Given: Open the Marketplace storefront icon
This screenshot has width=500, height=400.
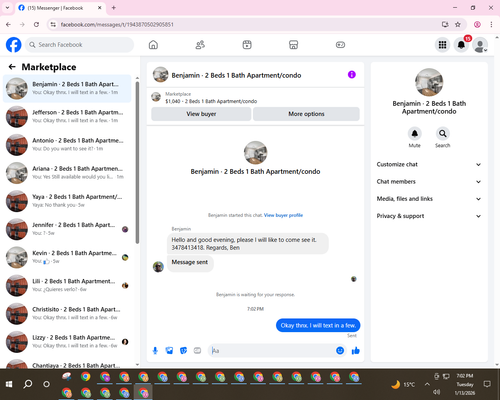Looking at the screenshot, I should pos(293,45).
